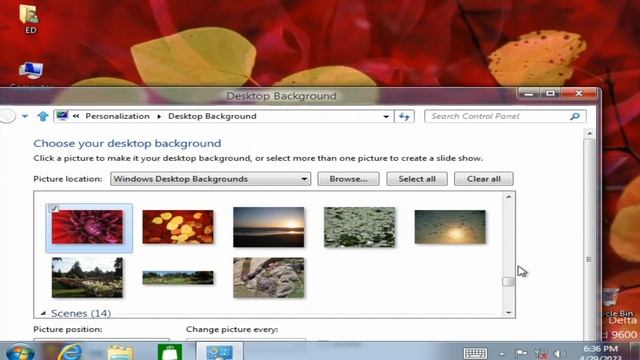The height and width of the screenshot is (360, 640).
Task: Launch Internet Explorer from the taskbar
Action: [70, 352]
